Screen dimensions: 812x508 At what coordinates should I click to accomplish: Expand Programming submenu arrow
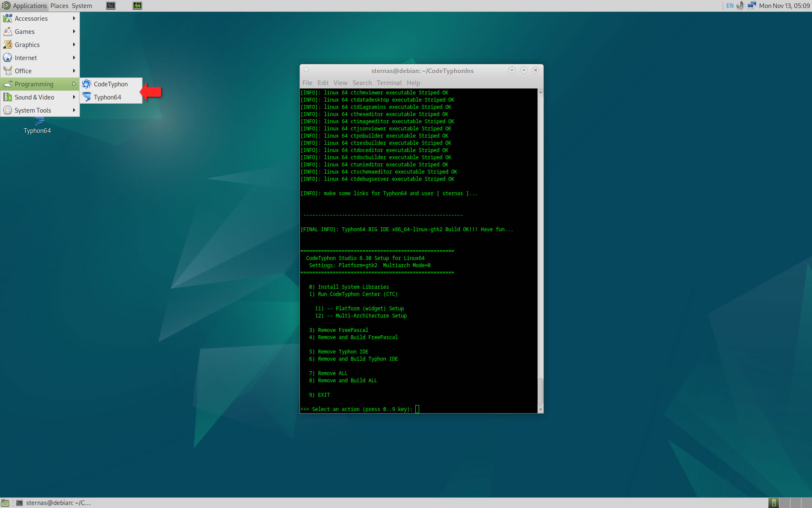pos(74,84)
